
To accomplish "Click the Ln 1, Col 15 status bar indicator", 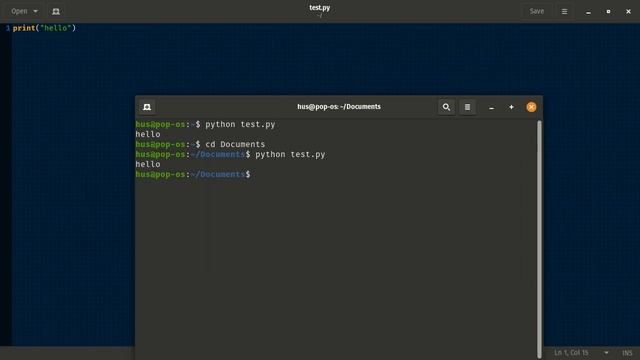I will (571, 353).
